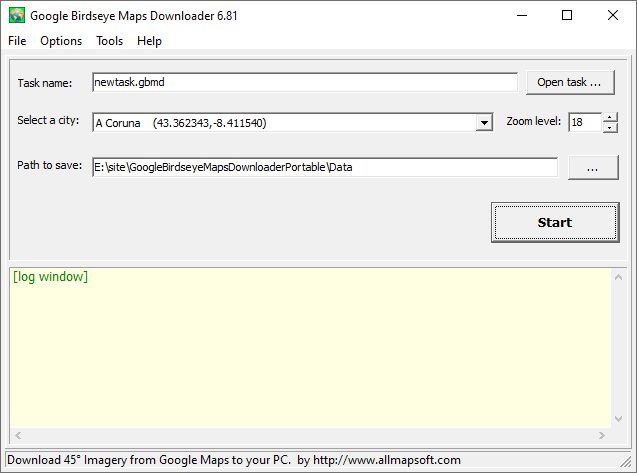637x473 pixels.
Task: Expand the Select a city dropdown arrow
Action: click(484, 123)
